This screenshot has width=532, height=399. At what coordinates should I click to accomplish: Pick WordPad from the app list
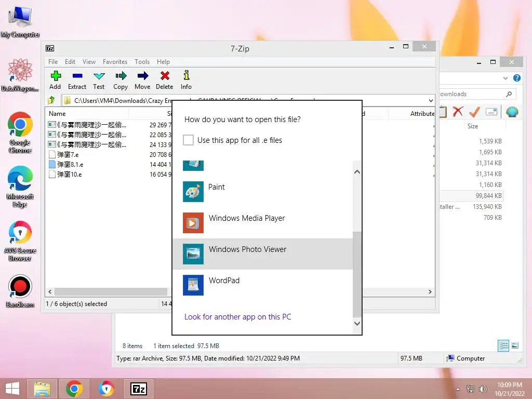(x=262, y=285)
